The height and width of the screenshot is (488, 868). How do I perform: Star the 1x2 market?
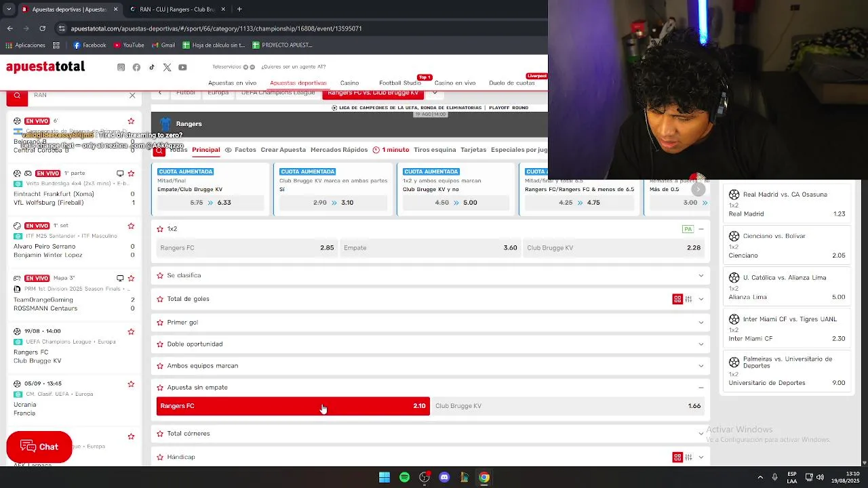[x=160, y=229]
